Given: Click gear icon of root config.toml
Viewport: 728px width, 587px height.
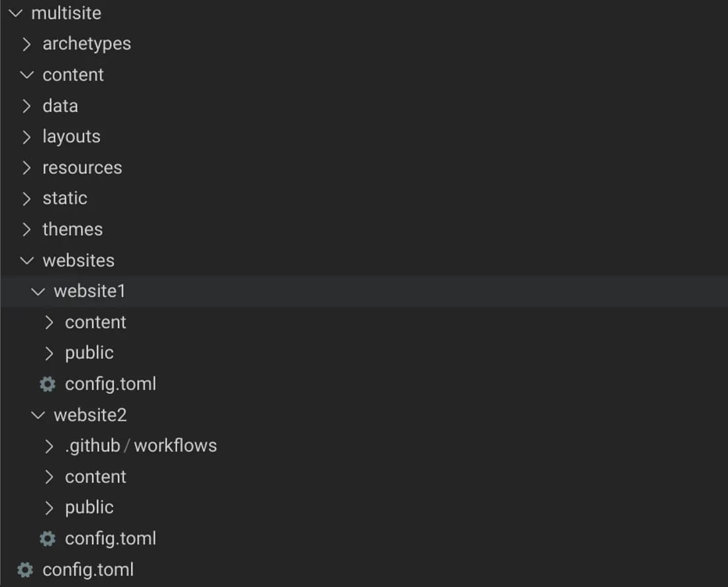Looking at the screenshot, I should pos(25,570).
